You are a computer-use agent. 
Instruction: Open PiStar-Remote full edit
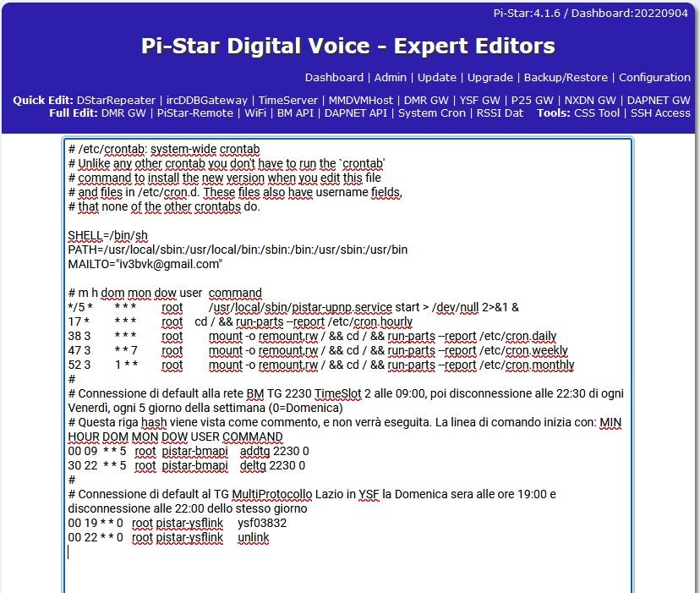[195, 113]
